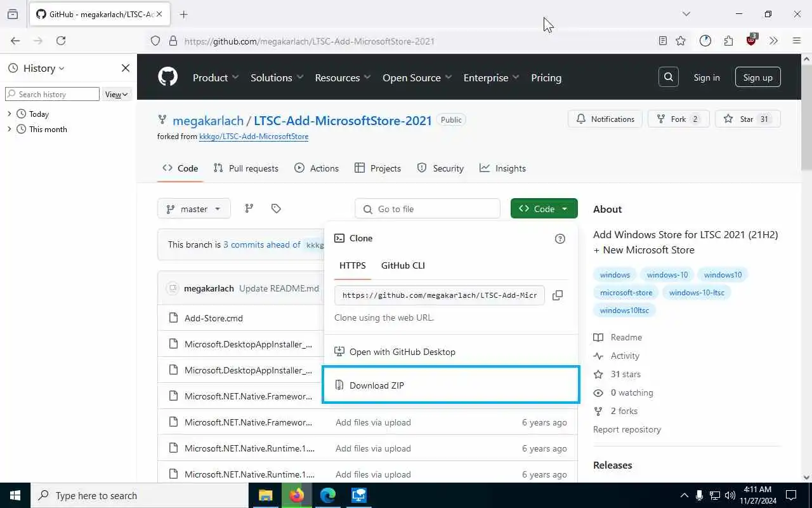812x508 pixels.
Task: Switch to the Actions tab
Action: click(317, 168)
